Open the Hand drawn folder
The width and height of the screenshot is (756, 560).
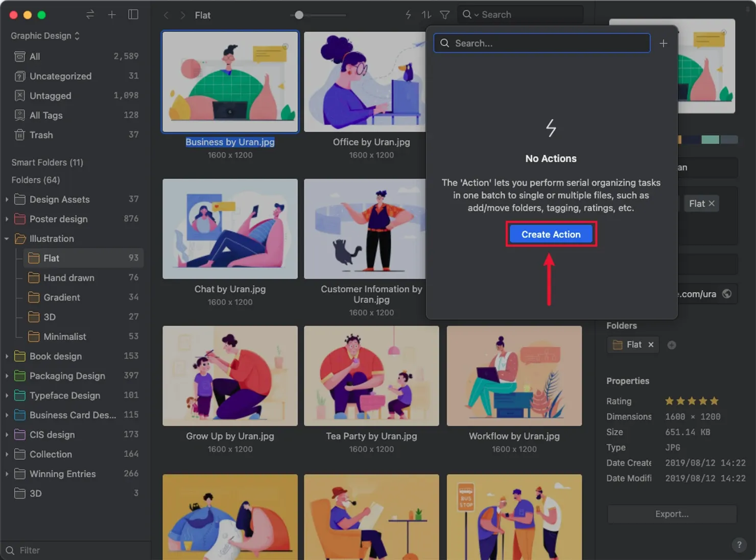pyautogui.click(x=68, y=278)
